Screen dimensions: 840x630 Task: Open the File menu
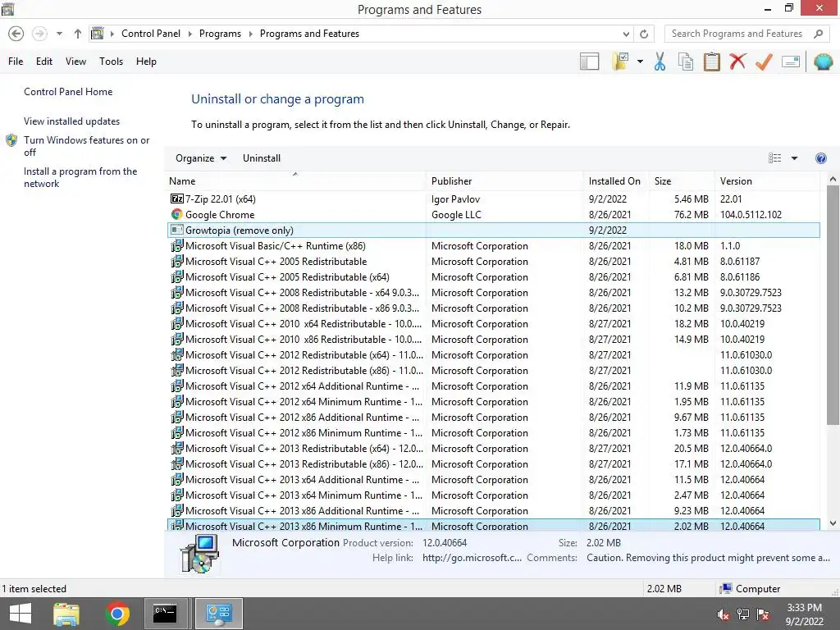click(x=16, y=62)
